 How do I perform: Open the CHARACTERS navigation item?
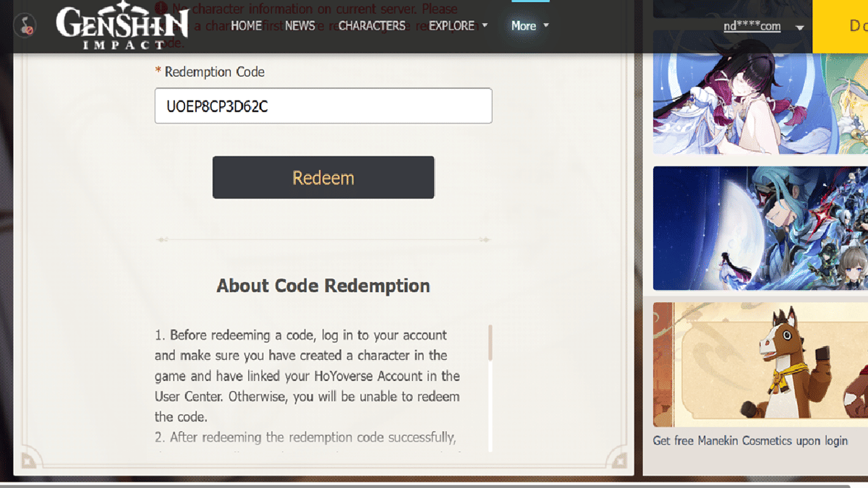[372, 25]
